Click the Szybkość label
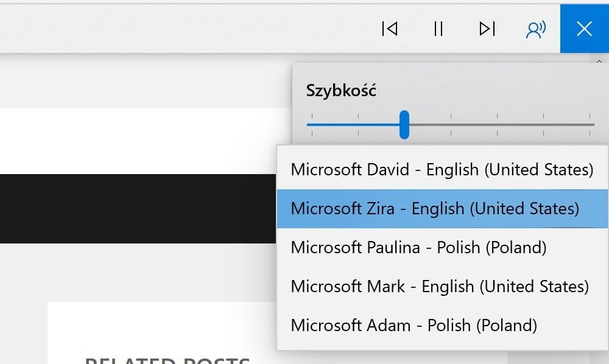Screen dimensions: 609x364 tap(341, 91)
